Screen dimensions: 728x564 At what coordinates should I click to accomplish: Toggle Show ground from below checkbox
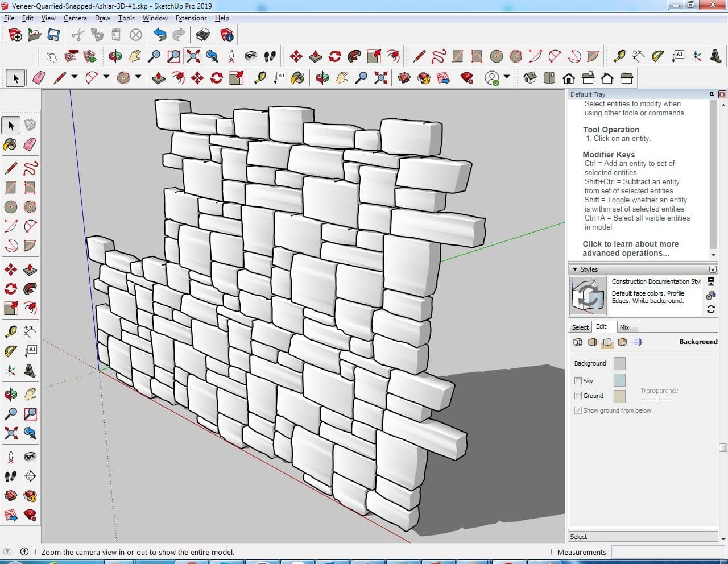(578, 410)
